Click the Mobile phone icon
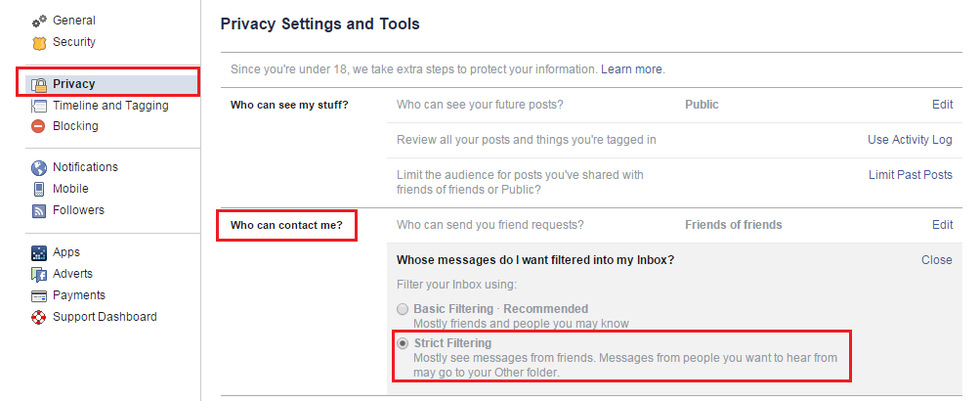This screenshot has height=401, width=980. point(39,189)
